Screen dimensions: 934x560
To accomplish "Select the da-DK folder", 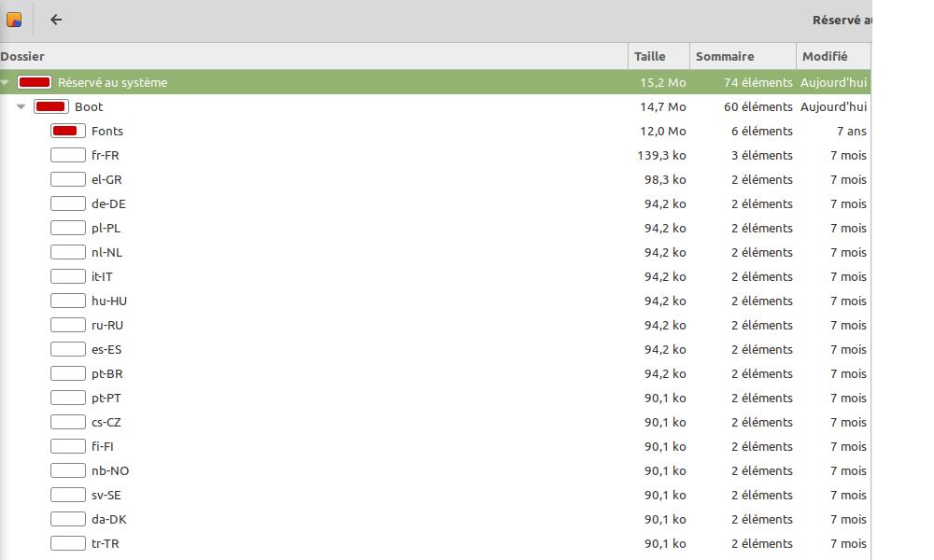I will (435, 520).
